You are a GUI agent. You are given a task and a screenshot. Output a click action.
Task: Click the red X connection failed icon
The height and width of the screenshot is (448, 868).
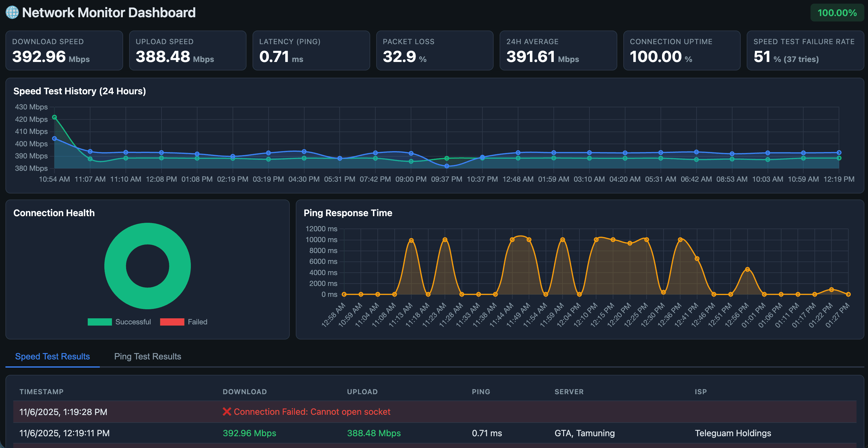227,412
